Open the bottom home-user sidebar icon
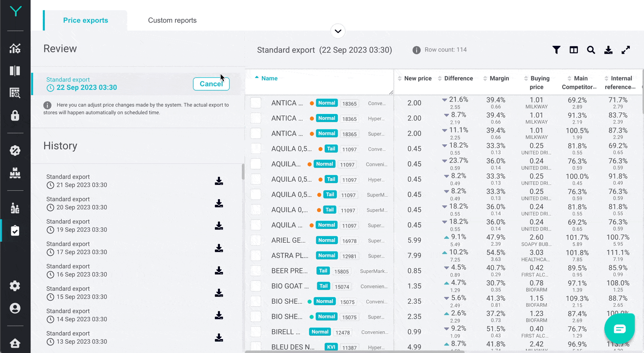This screenshot has height=353, width=644. [x=15, y=343]
